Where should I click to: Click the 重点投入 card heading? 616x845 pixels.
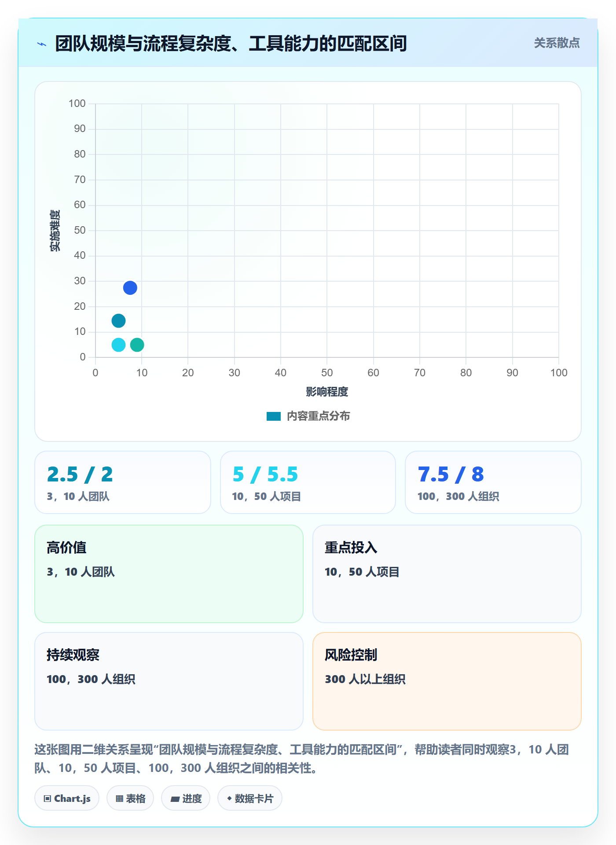351,547
